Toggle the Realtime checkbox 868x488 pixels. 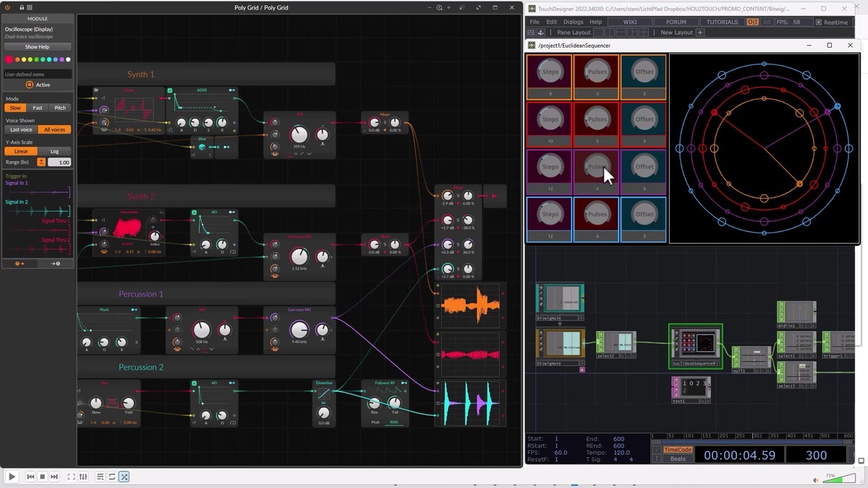818,22
